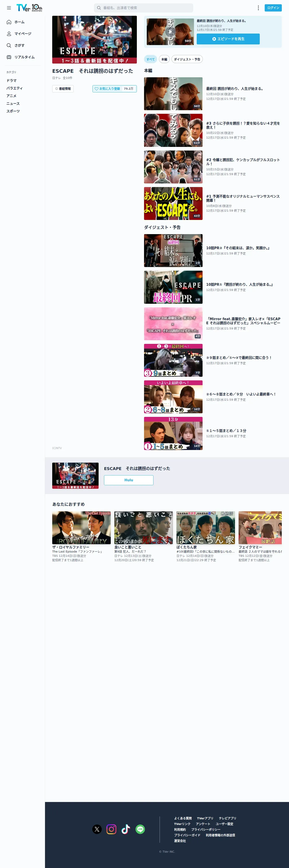Open the ESCAPE Hulu banner thumbnail

point(75,476)
